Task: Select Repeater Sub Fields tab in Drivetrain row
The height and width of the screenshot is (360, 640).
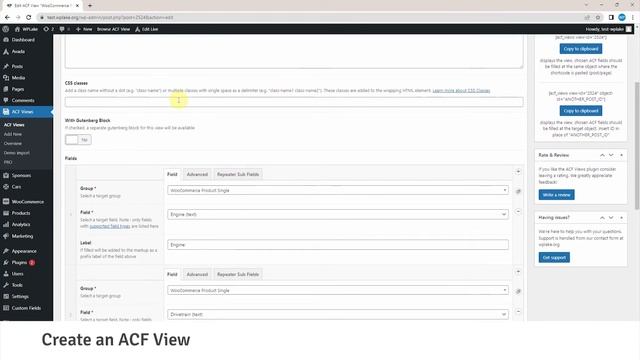Action: [238, 274]
